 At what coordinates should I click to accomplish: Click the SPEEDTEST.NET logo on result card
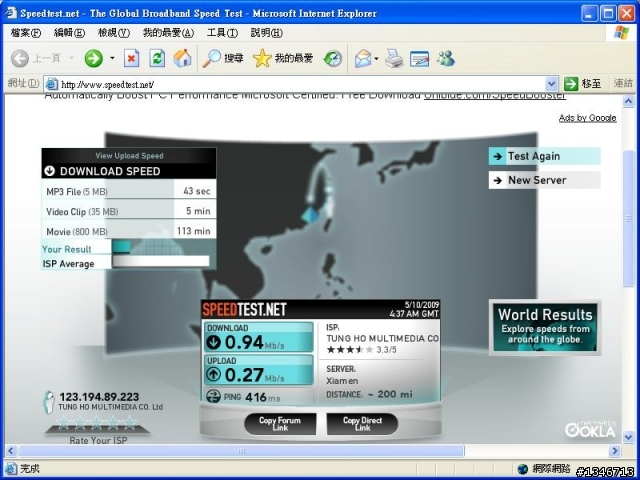pyautogui.click(x=244, y=310)
